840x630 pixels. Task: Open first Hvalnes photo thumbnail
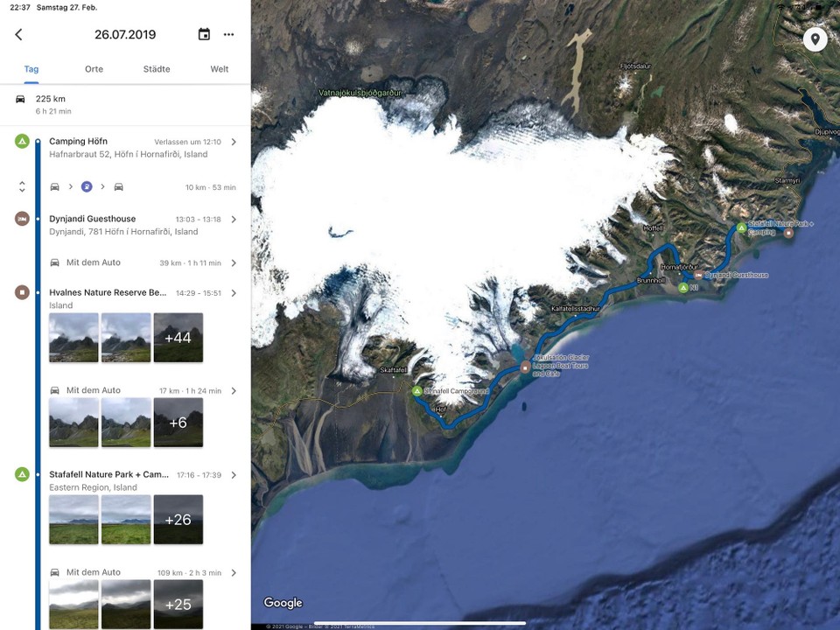click(x=73, y=338)
